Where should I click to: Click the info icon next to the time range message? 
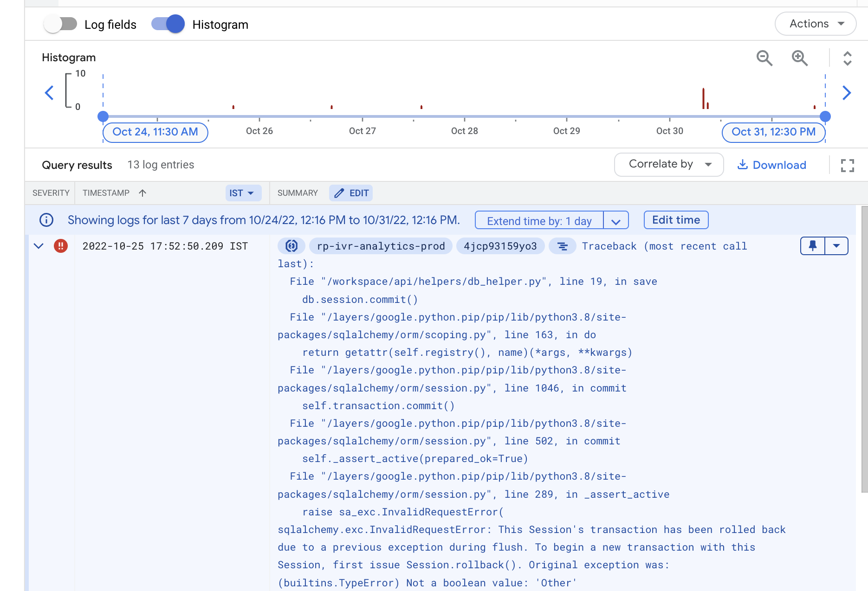(46, 220)
